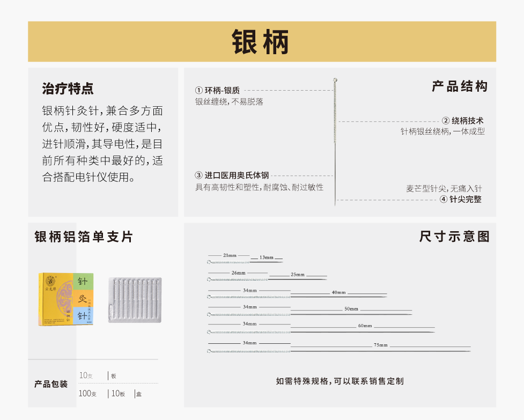Click the 银柄铝箔单支片 heading

click(x=84, y=237)
